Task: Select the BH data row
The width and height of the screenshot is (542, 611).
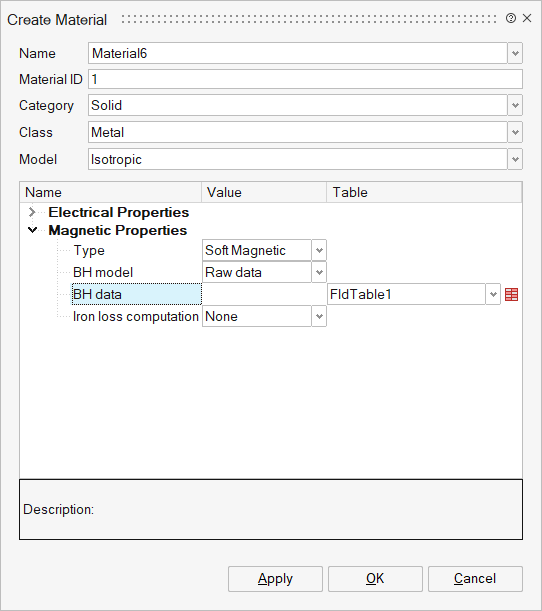Action: (136, 294)
